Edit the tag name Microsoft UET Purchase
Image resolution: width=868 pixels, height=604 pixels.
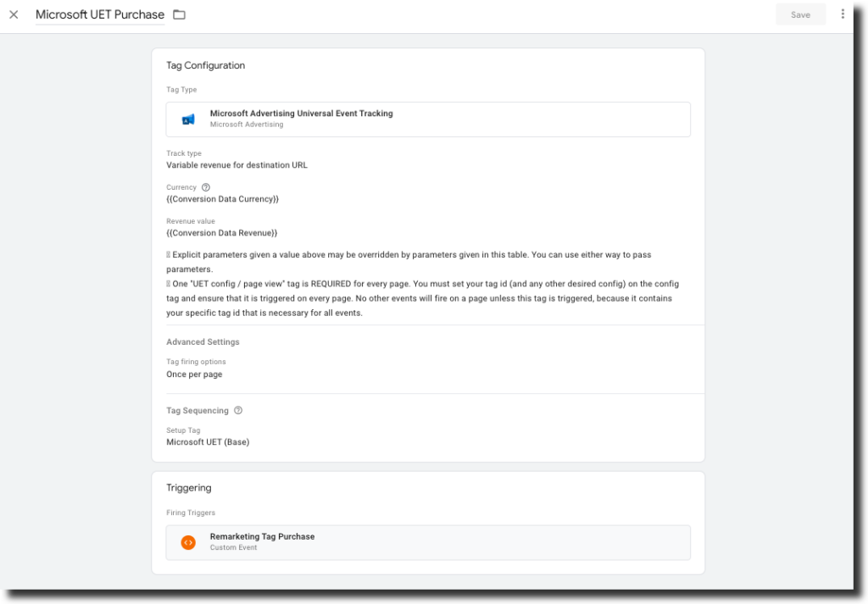[x=100, y=14]
